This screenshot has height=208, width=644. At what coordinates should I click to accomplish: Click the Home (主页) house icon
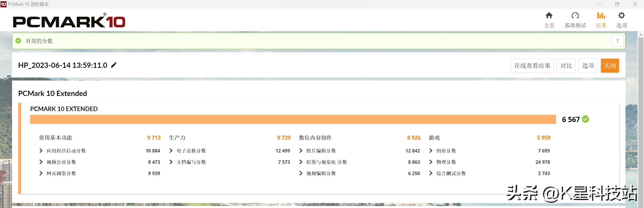point(549,16)
